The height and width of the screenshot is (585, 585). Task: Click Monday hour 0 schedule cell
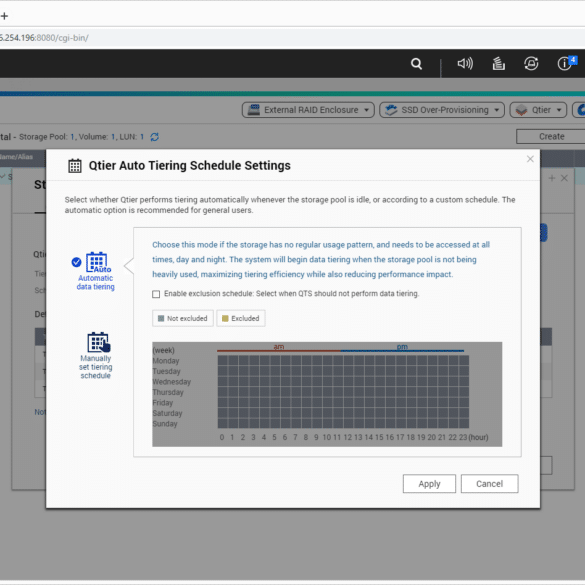coord(223,360)
